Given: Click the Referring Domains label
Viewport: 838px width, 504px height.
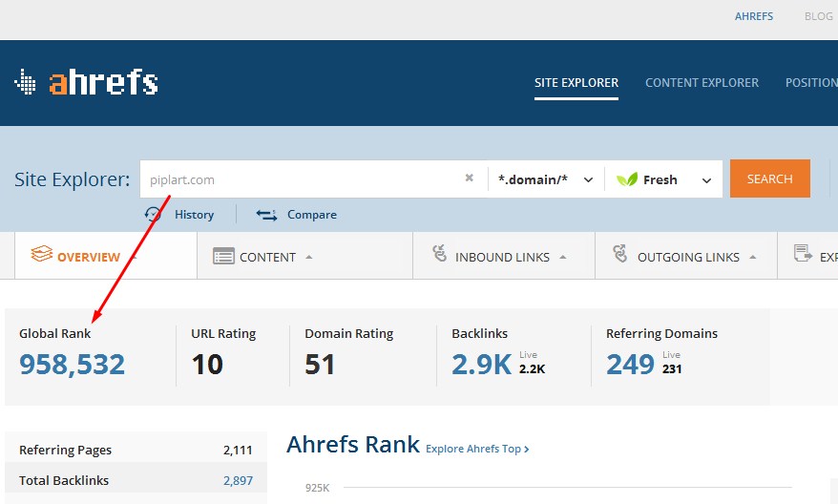Looking at the screenshot, I should point(661,333).
